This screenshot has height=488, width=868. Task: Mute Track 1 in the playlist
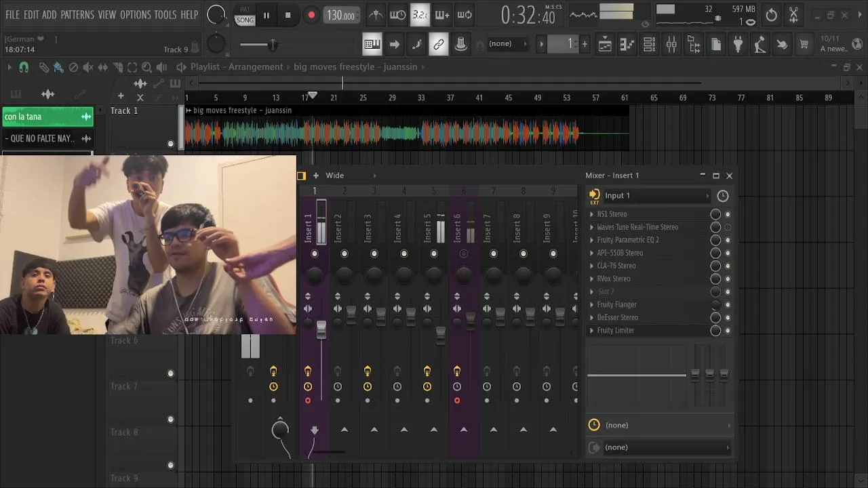170,144
